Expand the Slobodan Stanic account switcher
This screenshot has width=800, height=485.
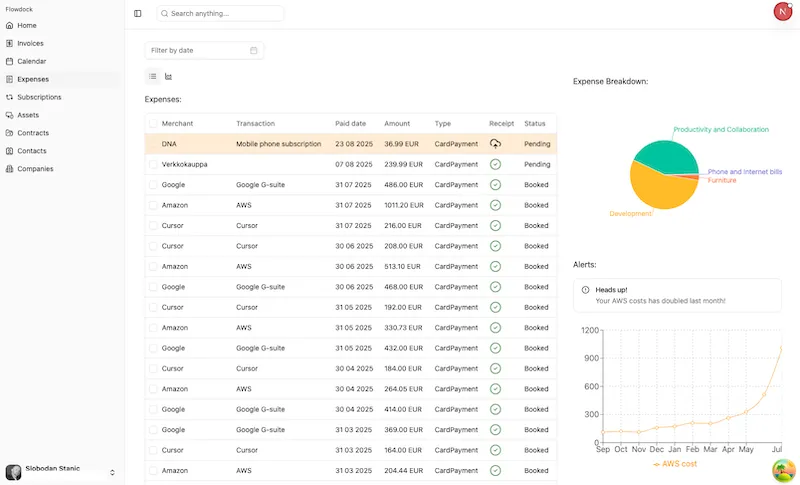click(x=112, y=472)
